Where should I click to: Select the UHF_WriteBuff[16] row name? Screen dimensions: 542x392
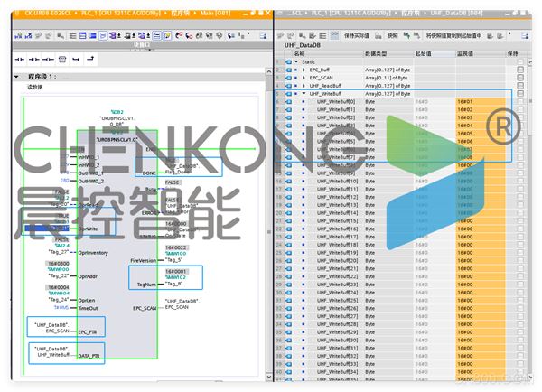point(337,229)
